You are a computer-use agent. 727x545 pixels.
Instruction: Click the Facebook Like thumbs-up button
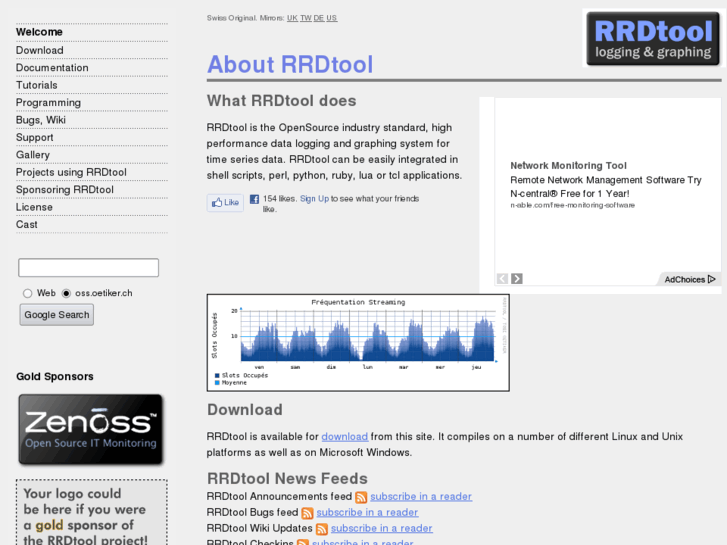click(x=225, y=203)
